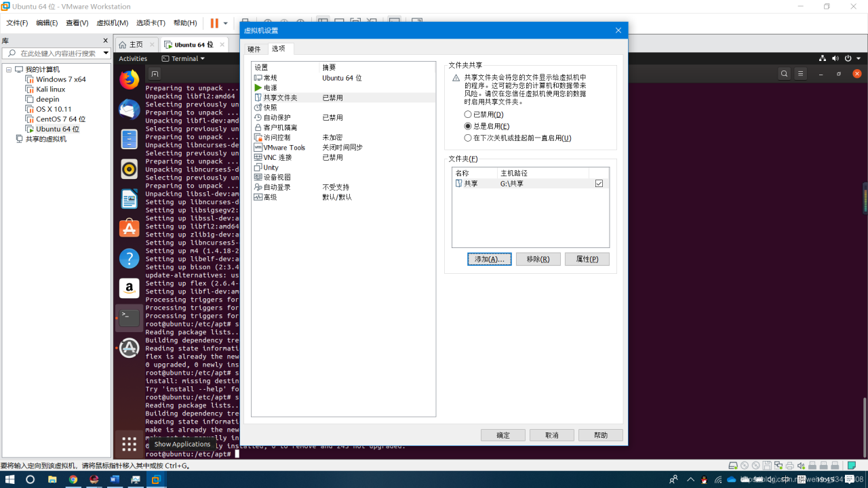Select the Terminal icon in the dock
The height and width of the screenshot is (488, 868).
point(129,318)
